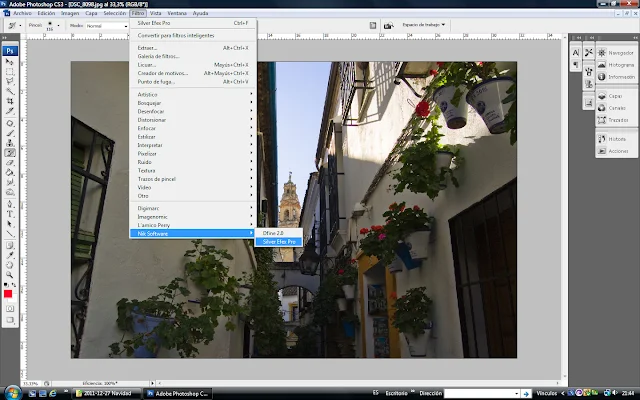Open the Ayuda menu
Screen dimensions: 640x400
[x=200, y=13]
